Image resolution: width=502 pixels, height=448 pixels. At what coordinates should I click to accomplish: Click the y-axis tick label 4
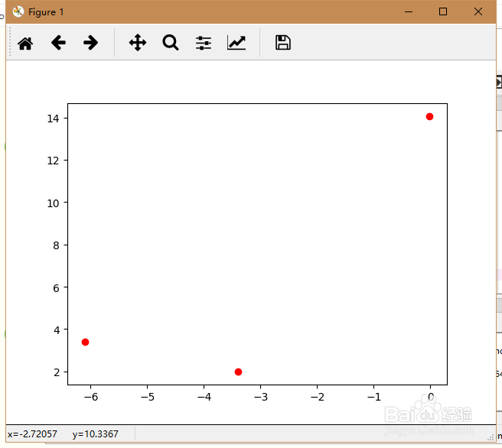coord(57,330)
